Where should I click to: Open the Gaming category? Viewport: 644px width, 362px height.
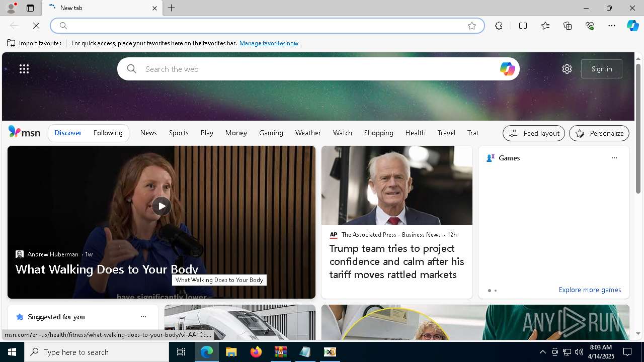click(x=271, y=133)
